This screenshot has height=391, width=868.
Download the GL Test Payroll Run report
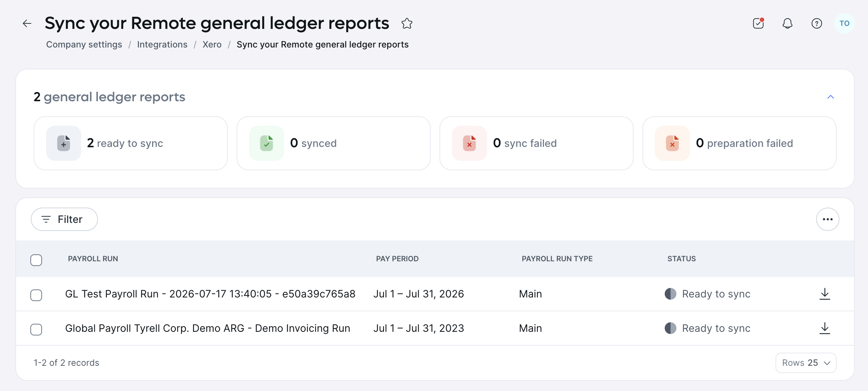[825, 294]
